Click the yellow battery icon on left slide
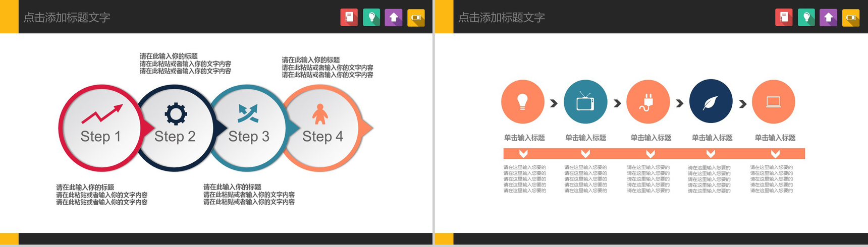 tap(416, 18)
